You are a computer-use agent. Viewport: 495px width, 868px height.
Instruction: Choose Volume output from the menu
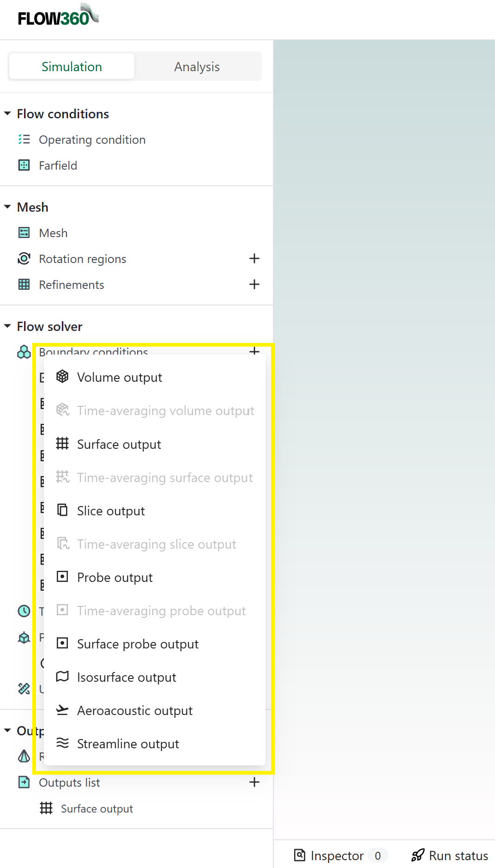(120, 378)
